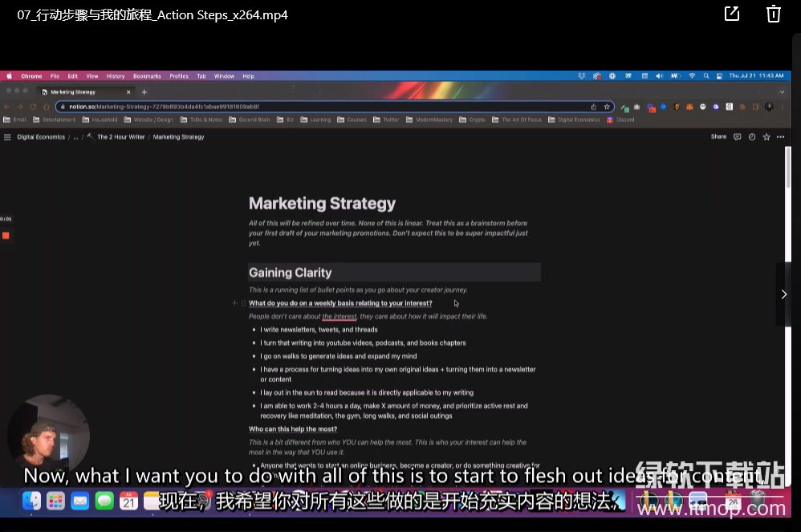This screenshot has width=801, height=532.
Task: Open Notion page updates clock icon
Action: click(752, 137)
